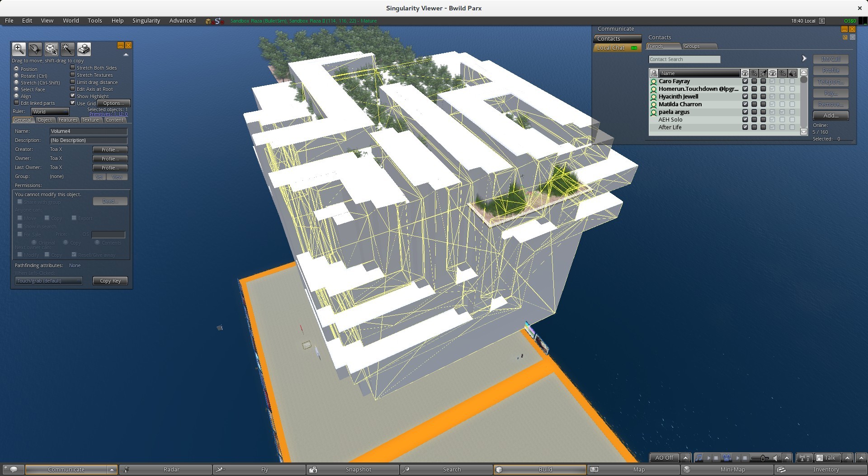Open the active speakers voice icon
The image size is (868, 476).
[804, 458]
